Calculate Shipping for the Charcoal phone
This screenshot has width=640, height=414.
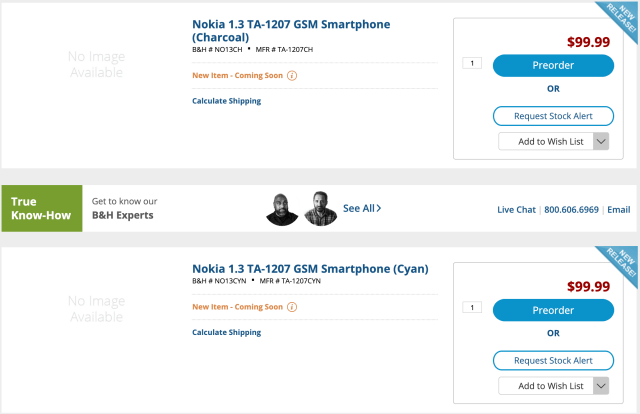(226, 101)
